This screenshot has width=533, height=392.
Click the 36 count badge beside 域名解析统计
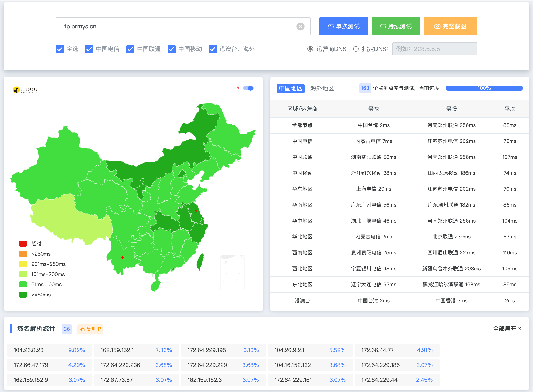click(x=67, y=329)
